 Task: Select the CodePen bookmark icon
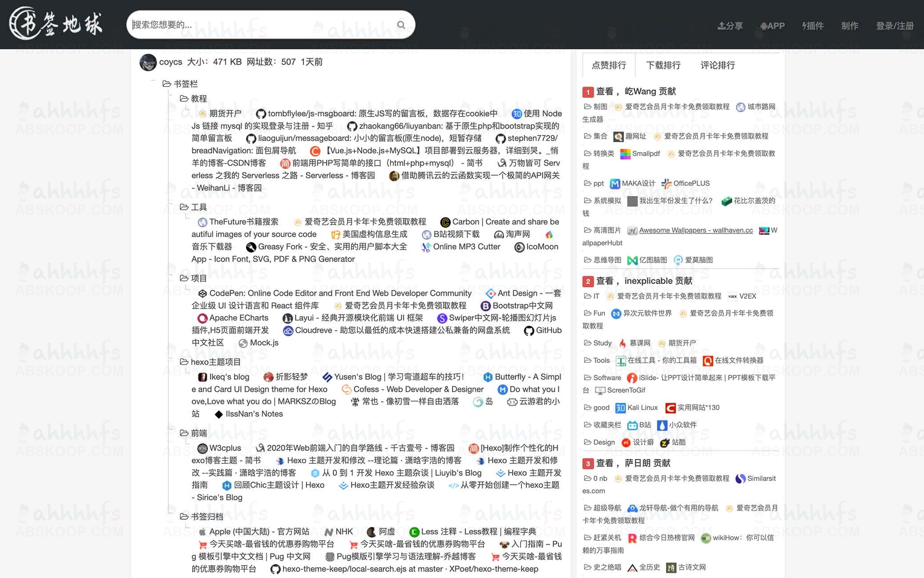[203, 293]
